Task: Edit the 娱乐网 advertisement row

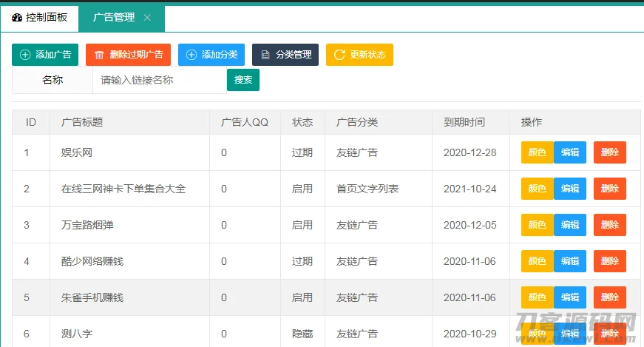Action: 570,152
